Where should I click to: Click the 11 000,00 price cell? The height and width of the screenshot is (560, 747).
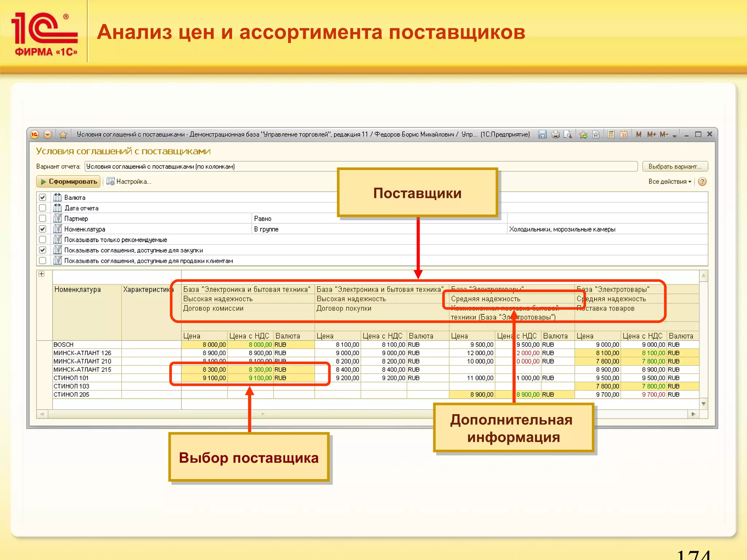click(x=472, y=378)
